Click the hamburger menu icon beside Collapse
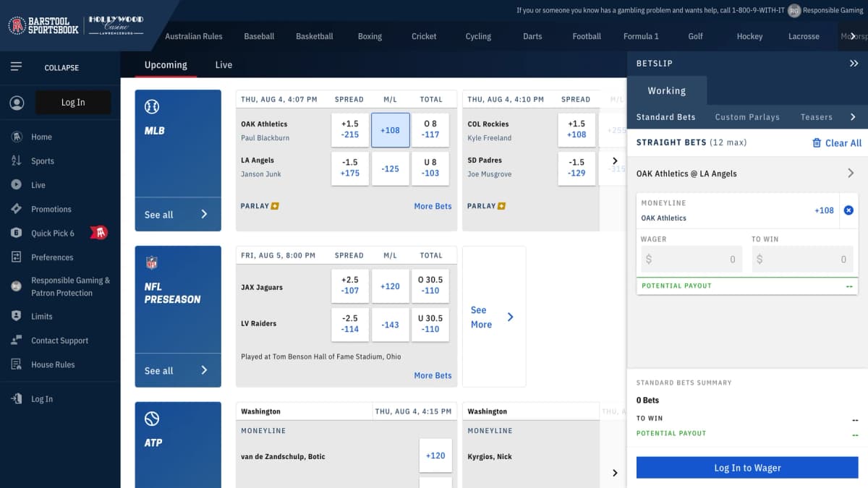Screen dimensions: 868x488 [16, 67]
